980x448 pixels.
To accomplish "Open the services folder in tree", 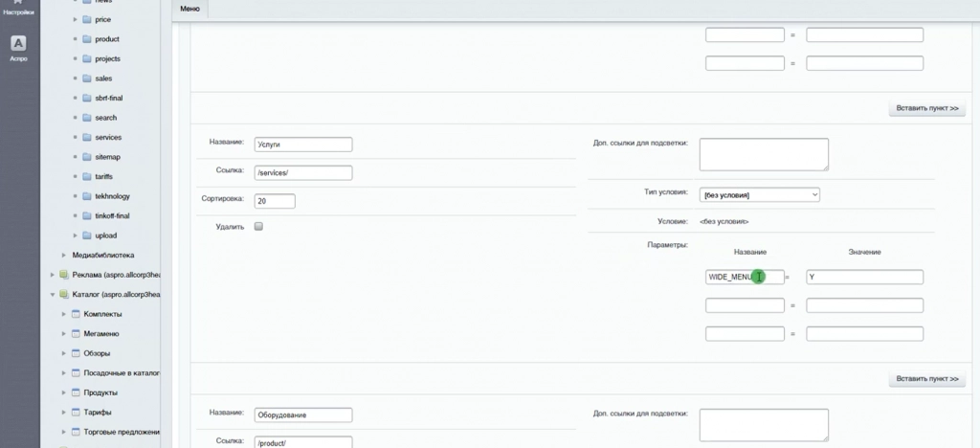I will pos(108,138).
